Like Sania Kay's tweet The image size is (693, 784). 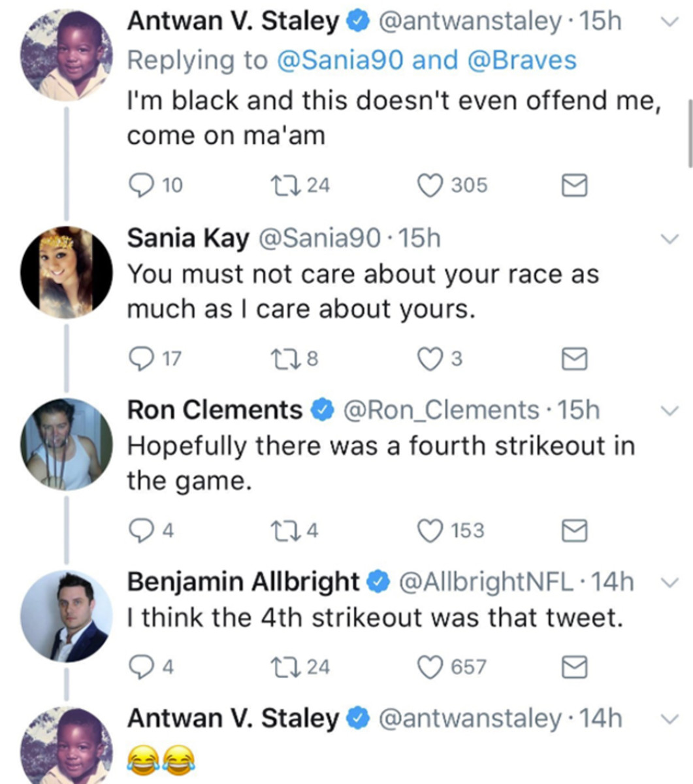430,359
